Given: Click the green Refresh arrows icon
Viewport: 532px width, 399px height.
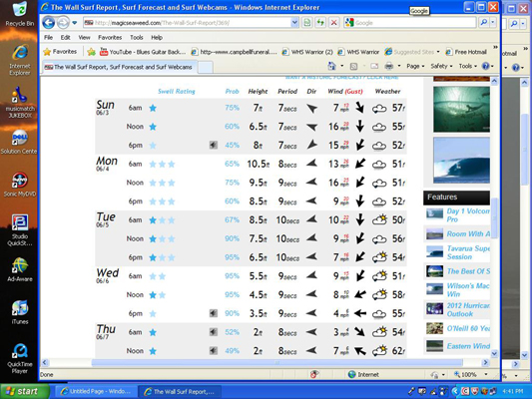Looking at the screenshot, I should tap(320, 23).
